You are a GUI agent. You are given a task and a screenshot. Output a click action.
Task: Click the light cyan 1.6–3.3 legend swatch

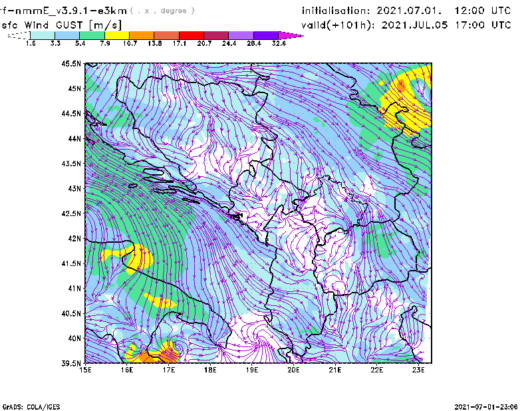pyautogui.click(x=43, y=35)
